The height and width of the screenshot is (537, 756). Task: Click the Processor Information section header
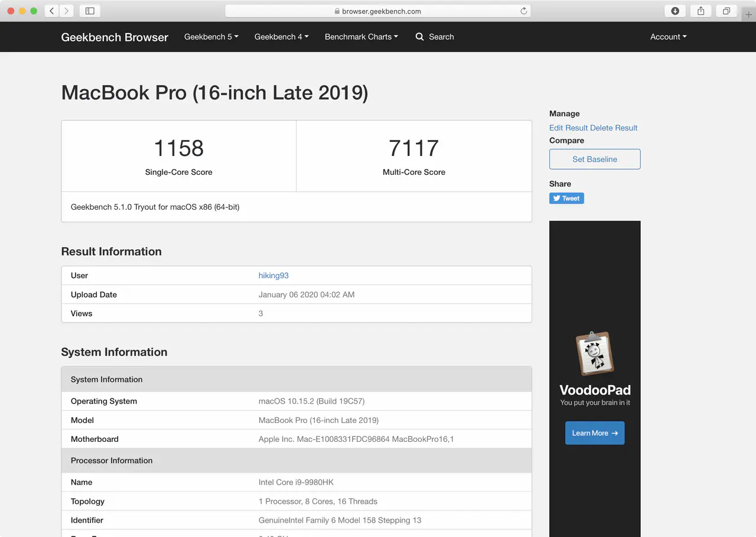[x=112, y=460]
